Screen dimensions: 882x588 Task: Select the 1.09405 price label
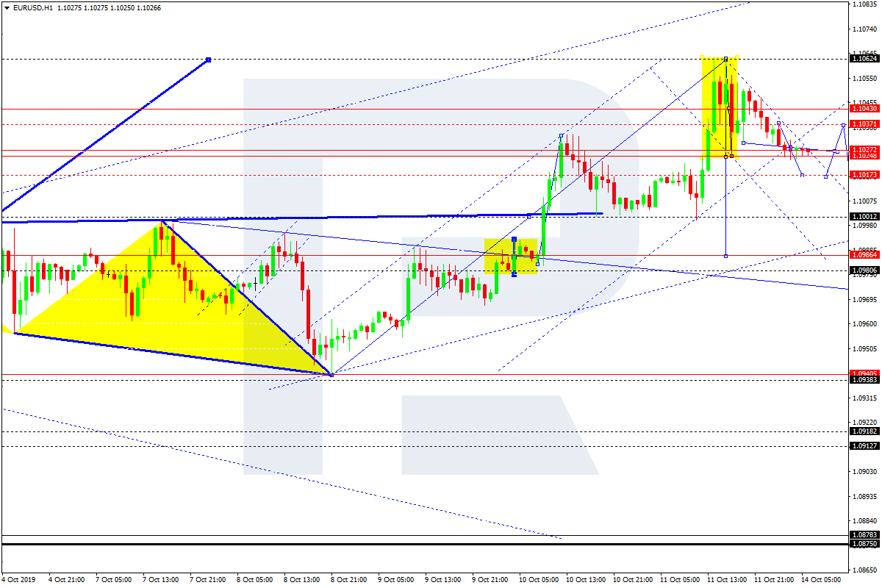click(x=864, y=373)
